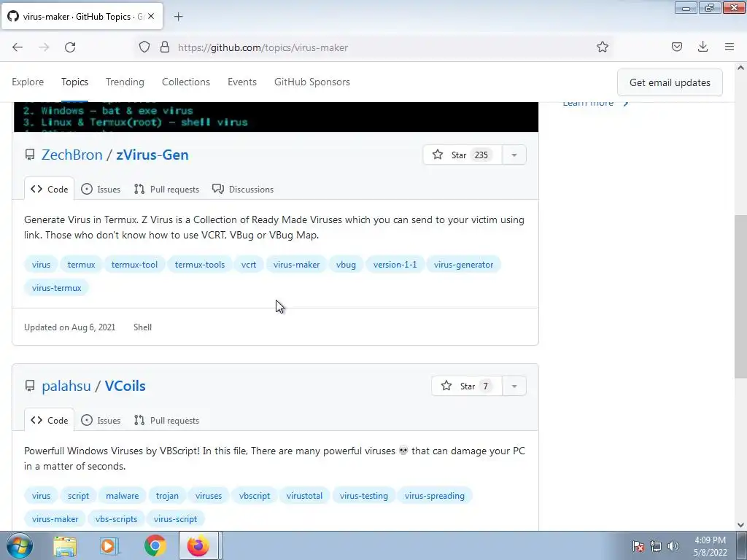Open the zVirus-Gen repository link
Image resolution: width=747 pixels, height=560 pixels.
coord(152,155)
